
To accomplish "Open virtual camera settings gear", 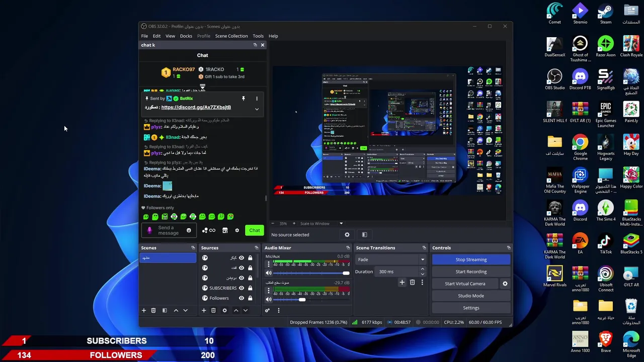I will coord(505,284).
